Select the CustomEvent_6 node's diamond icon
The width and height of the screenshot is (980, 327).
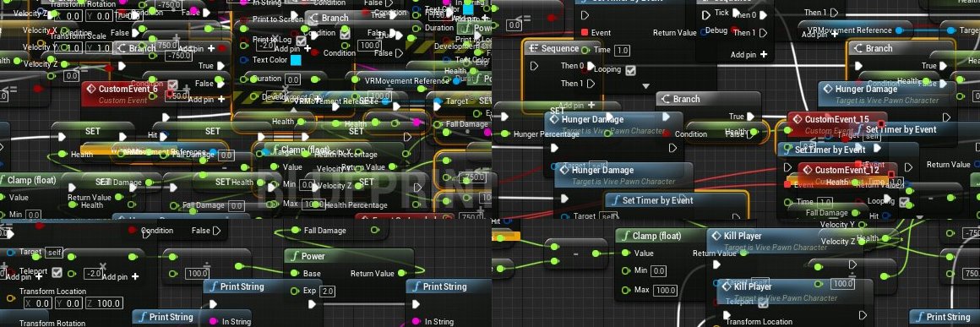click(91, 89)
